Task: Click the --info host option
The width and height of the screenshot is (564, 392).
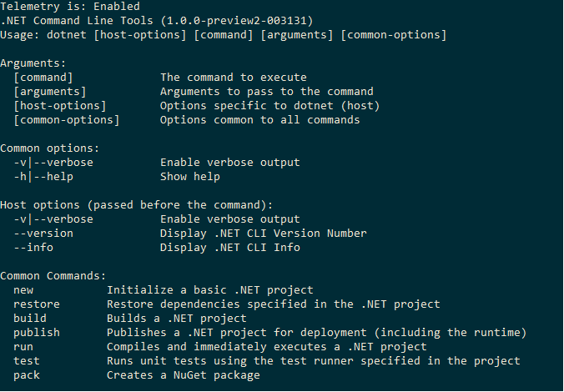Action: 33,248
